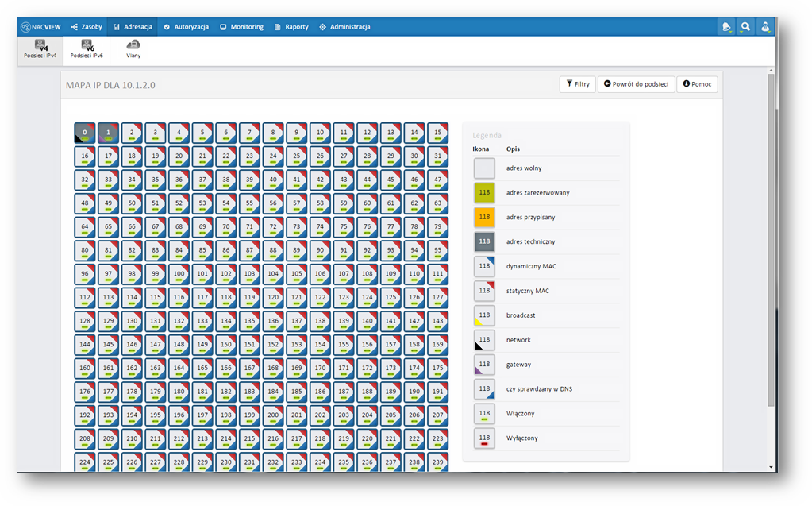
Task: Select IP address tile 176
Action: pos(85,392)
